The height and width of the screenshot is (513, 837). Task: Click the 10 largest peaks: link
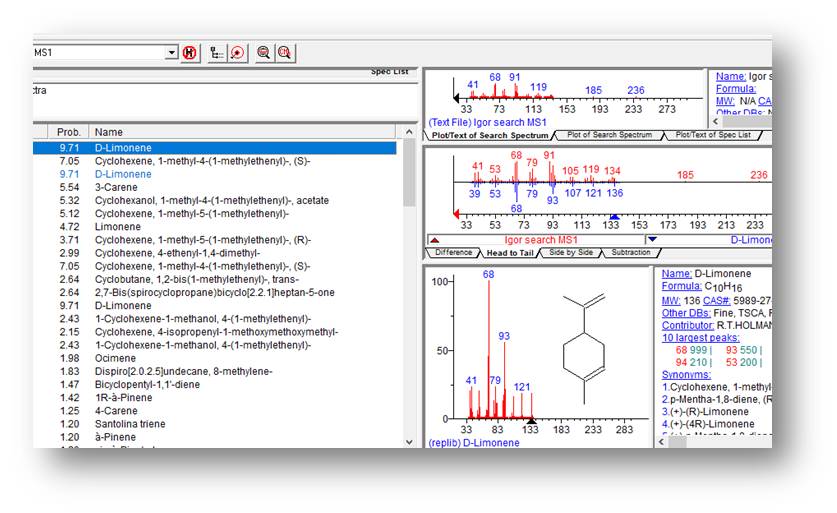click(x=700, y=338)
